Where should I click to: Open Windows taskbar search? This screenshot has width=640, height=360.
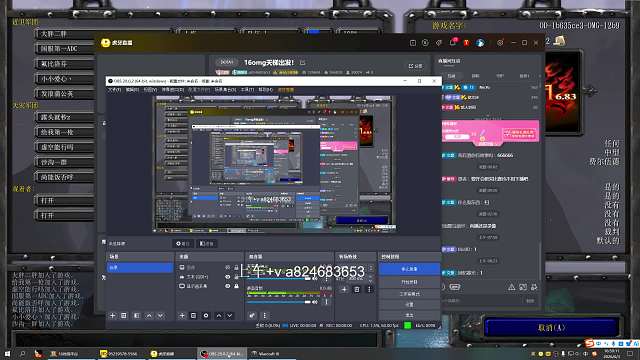click(22, 354)
